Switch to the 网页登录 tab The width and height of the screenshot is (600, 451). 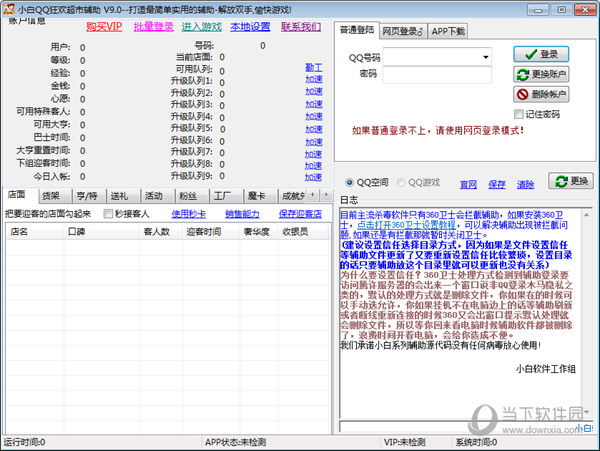coord(403,31)
